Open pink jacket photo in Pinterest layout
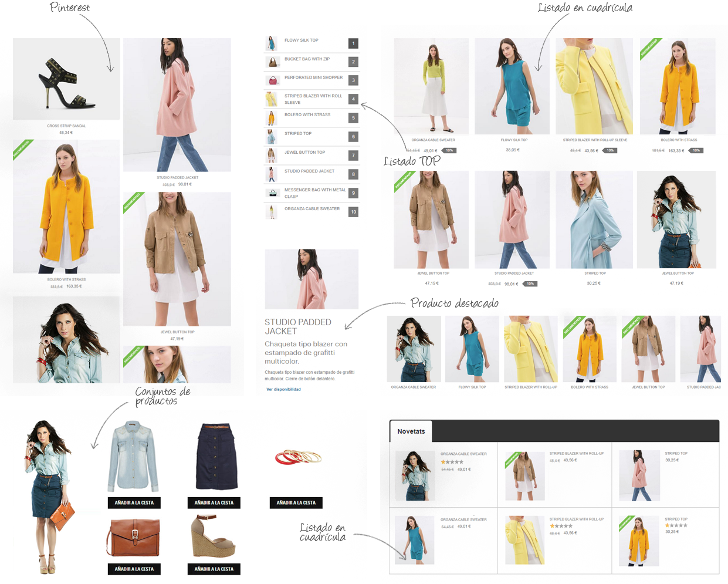This screenshot has height=584, width=728. point(177,105)
